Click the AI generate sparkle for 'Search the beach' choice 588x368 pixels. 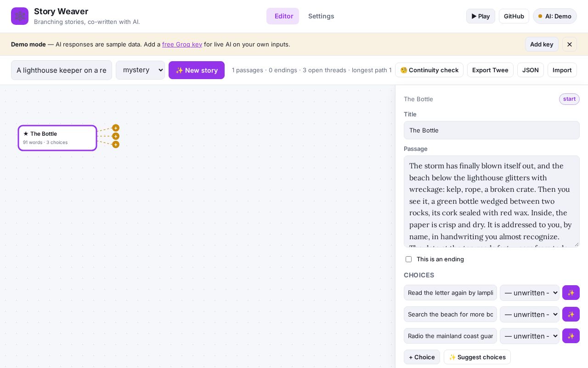tap(571, 314)
